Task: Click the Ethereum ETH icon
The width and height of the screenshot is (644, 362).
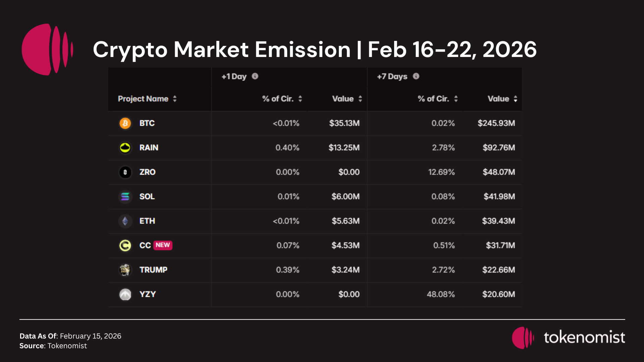Action: click(125, 221)
